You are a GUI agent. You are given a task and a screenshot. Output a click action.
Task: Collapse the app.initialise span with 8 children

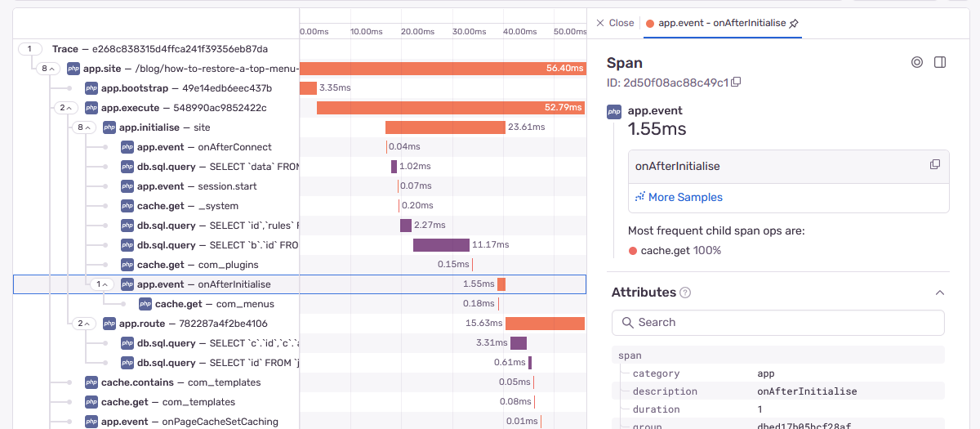84,127
